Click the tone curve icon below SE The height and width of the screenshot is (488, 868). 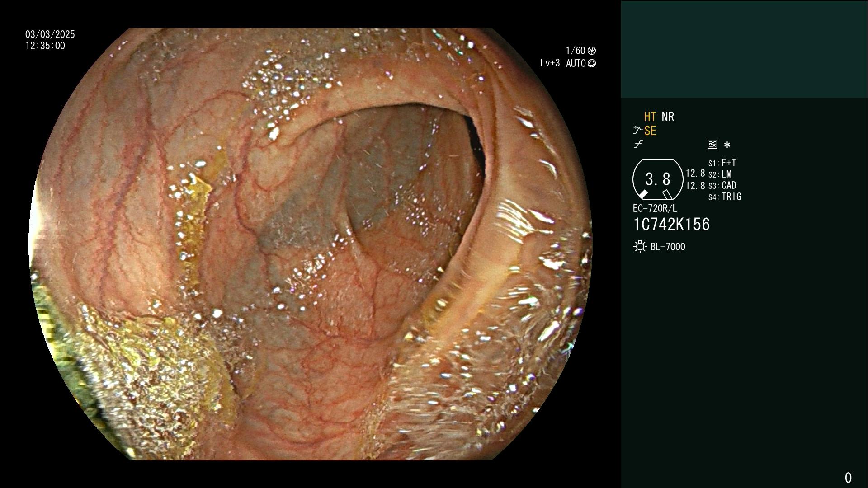[638, 145]
